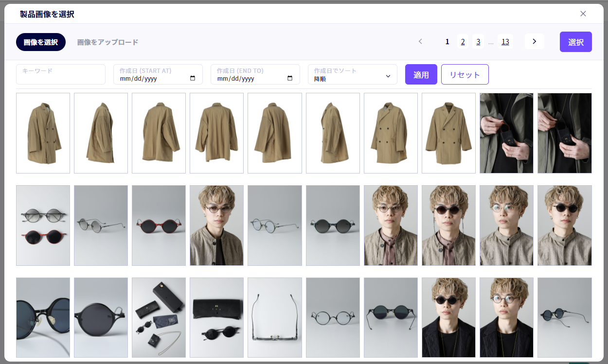The height and width of the screenshot is (364, 608).
Task: Select the two-pairs round sunglasses thumbnail
Action: tap(43, 225)
